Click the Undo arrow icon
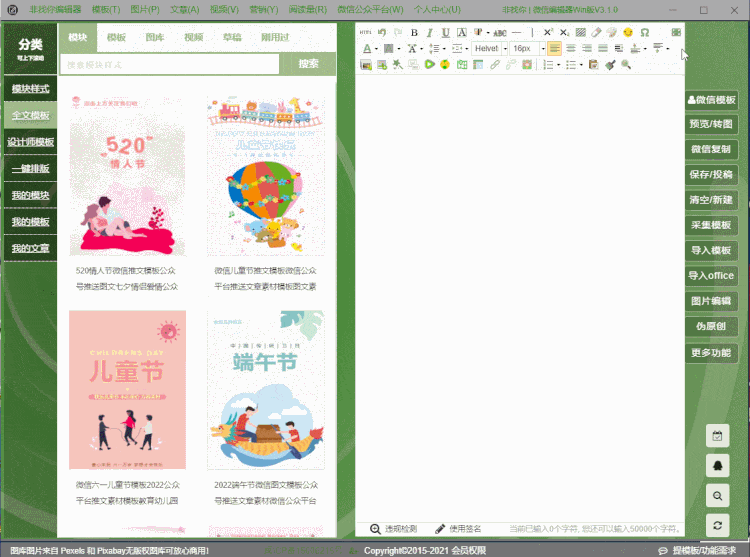750x557 pixels. [x=382, y=33]
